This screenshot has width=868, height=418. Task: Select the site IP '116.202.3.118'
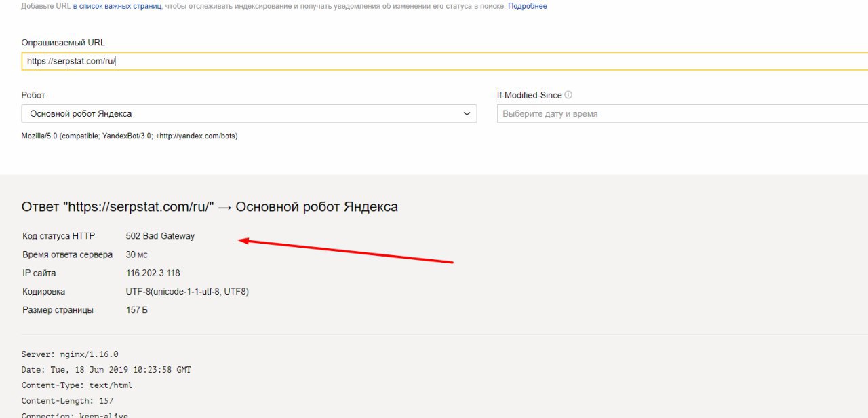(x=153, y=273)
